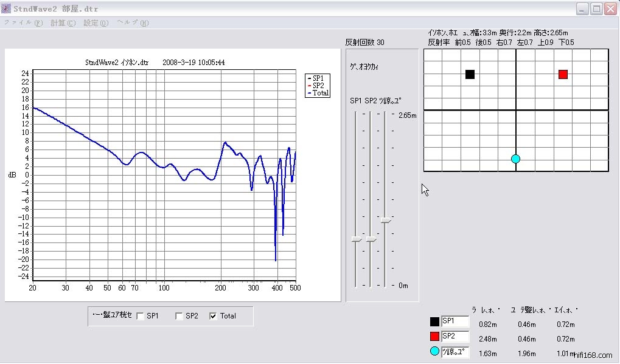Click the SP2 name text field
The width and height of the screenshot is (620, 364).
[455, 337]
